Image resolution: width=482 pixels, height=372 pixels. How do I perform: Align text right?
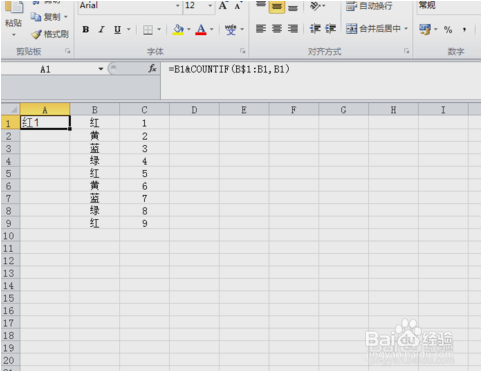[293, 29]
